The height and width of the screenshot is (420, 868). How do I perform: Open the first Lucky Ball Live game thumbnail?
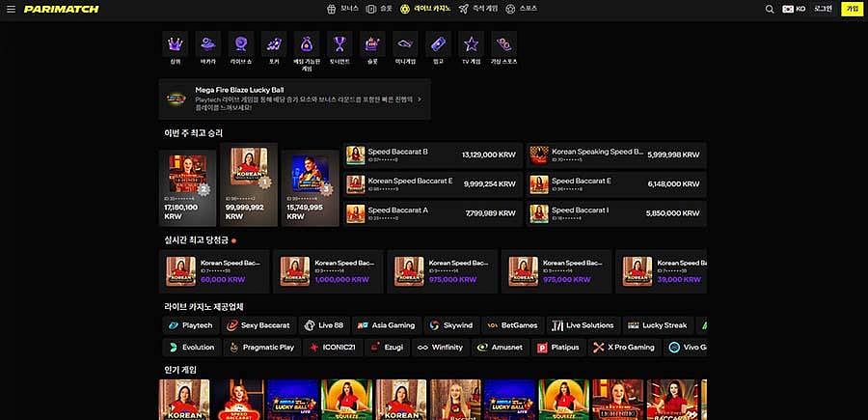pyautogui.click(x=293, y=400)
